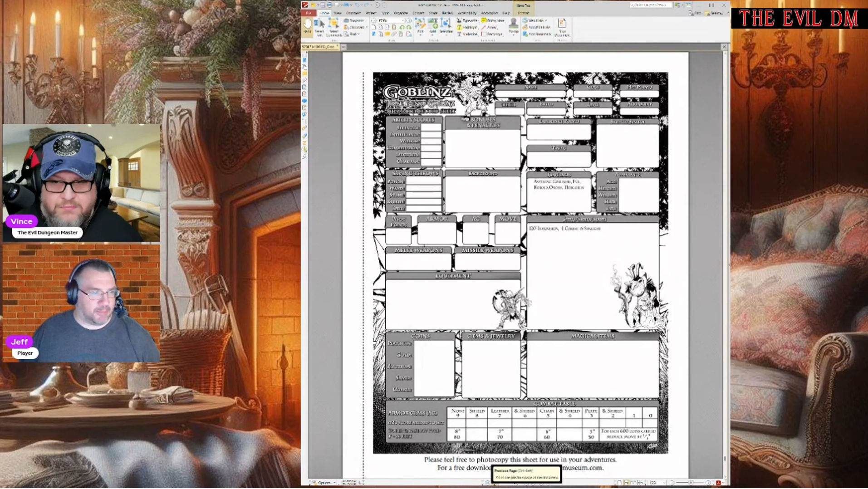The height and width of the screenshot is (489, 868).
Task: Click the quick launch search box
Action: 650,5
